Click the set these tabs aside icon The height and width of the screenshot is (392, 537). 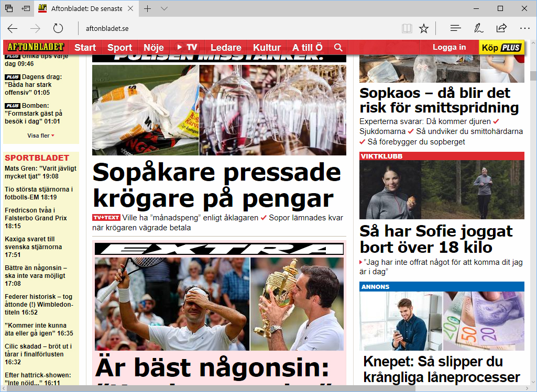pyautogui.click(x=26, y=8)
